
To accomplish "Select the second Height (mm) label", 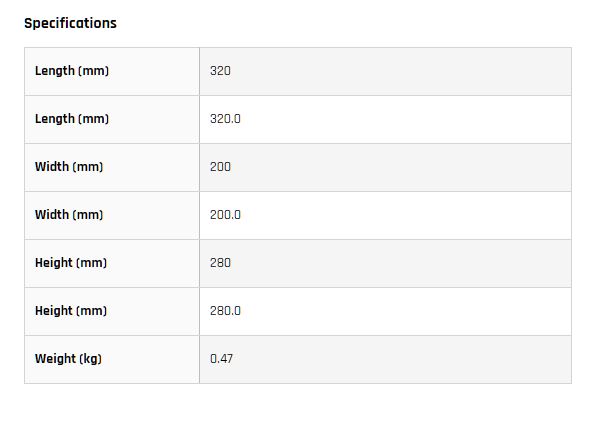I will (x=71, y=310).
